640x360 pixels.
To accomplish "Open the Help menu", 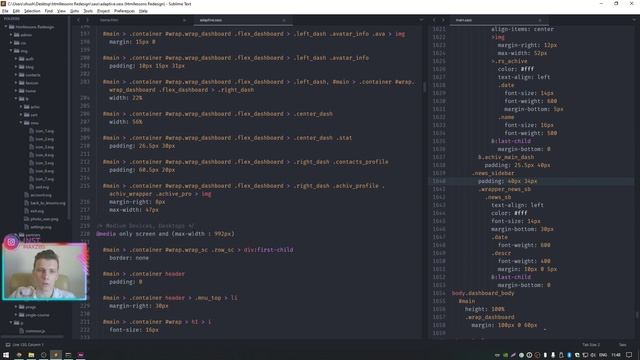I will pyautogui.click(x=143, y=11).
